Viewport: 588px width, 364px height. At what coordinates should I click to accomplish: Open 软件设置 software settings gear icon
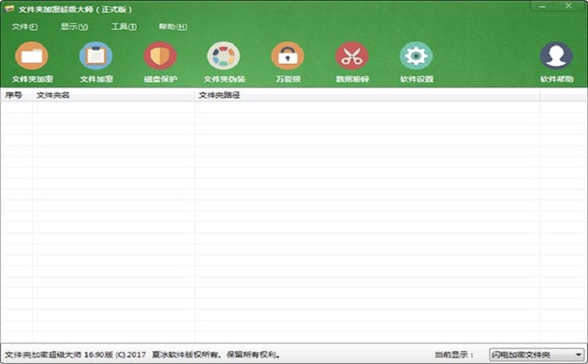pyautogui.click(x=416, y=57)
